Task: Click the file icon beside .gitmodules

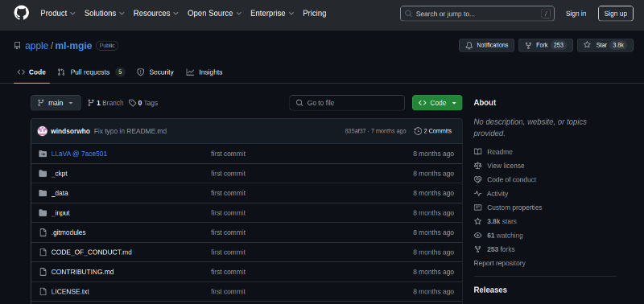Action: [43, 232]
